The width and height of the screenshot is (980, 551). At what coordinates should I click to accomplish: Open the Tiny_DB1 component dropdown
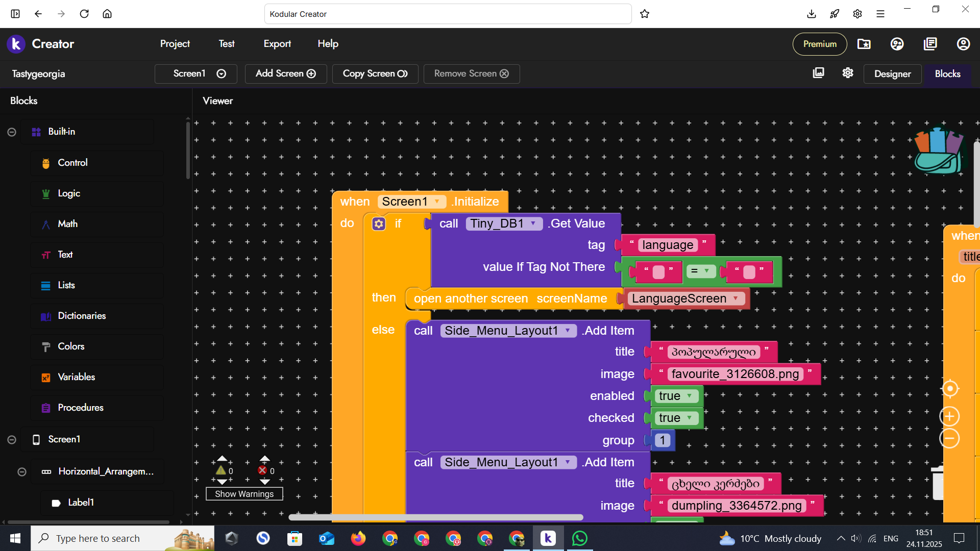[x=533, y=223]
